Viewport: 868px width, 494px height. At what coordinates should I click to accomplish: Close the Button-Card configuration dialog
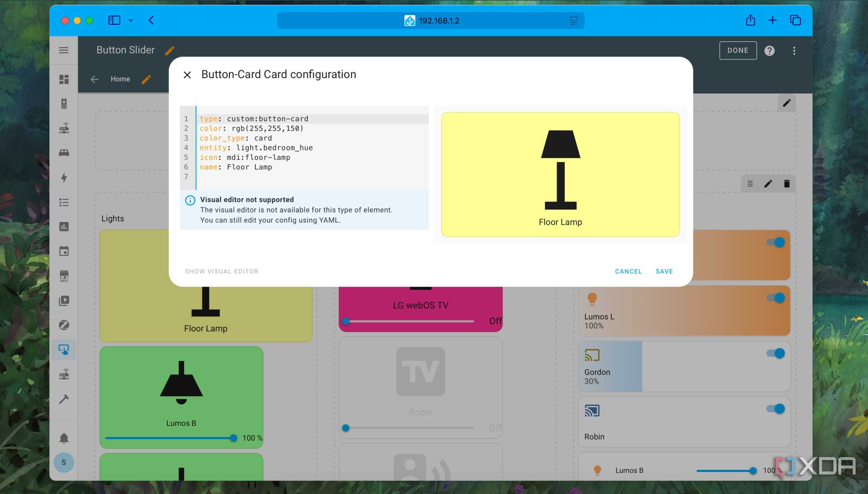[x=187, y=75]
